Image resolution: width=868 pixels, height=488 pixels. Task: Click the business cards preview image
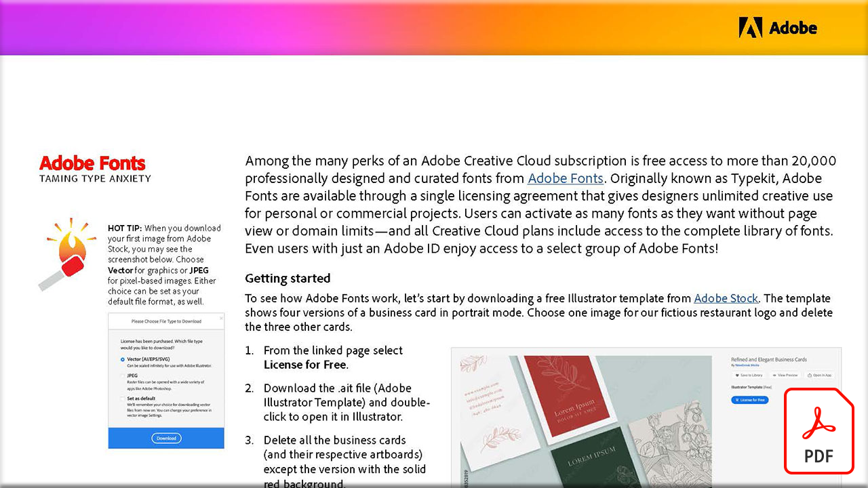pos(586,422)
